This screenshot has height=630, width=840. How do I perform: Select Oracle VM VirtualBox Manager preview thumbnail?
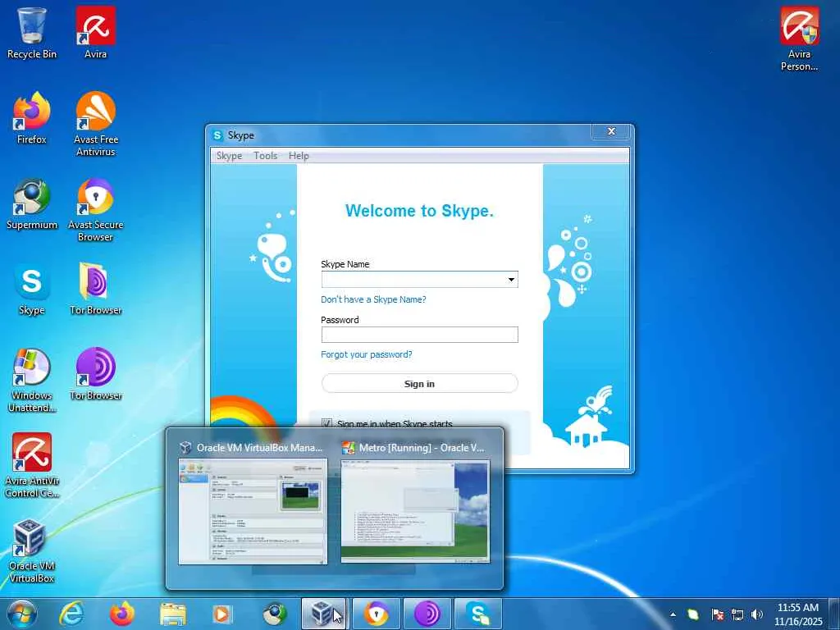pos(253,512)
